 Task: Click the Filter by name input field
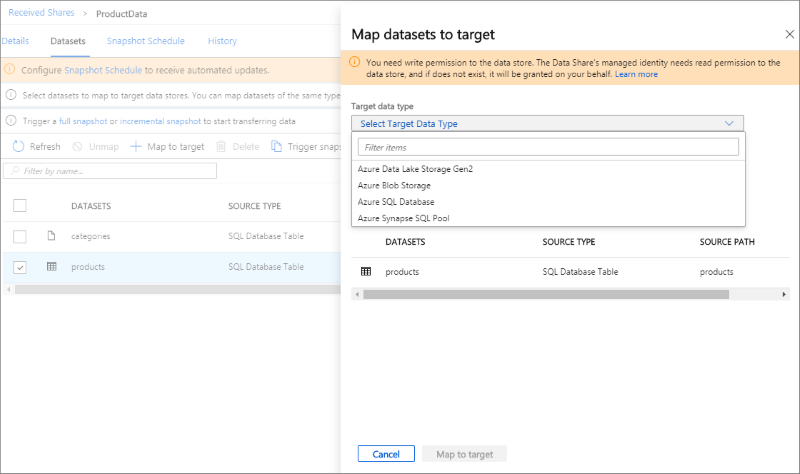coord(110,170)
